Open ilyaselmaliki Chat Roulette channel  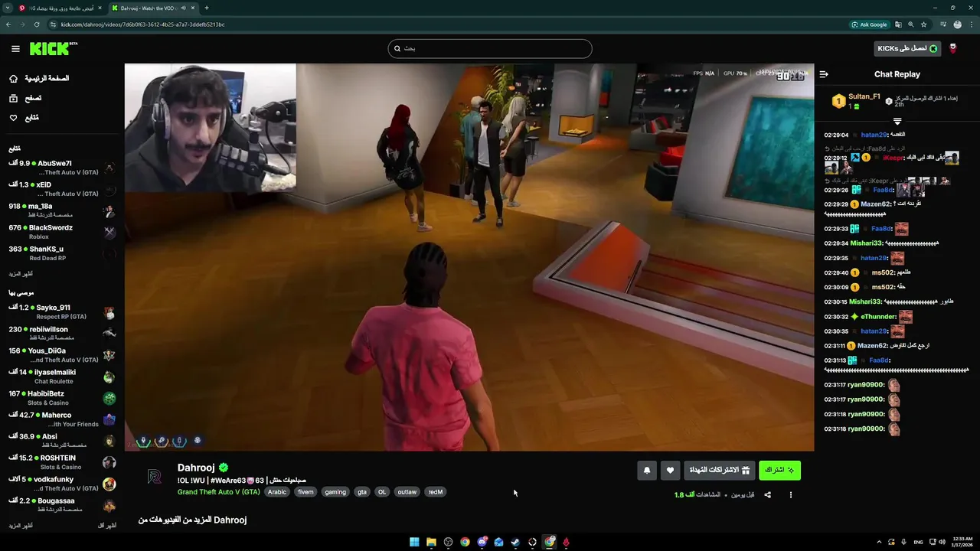point(62,377)
